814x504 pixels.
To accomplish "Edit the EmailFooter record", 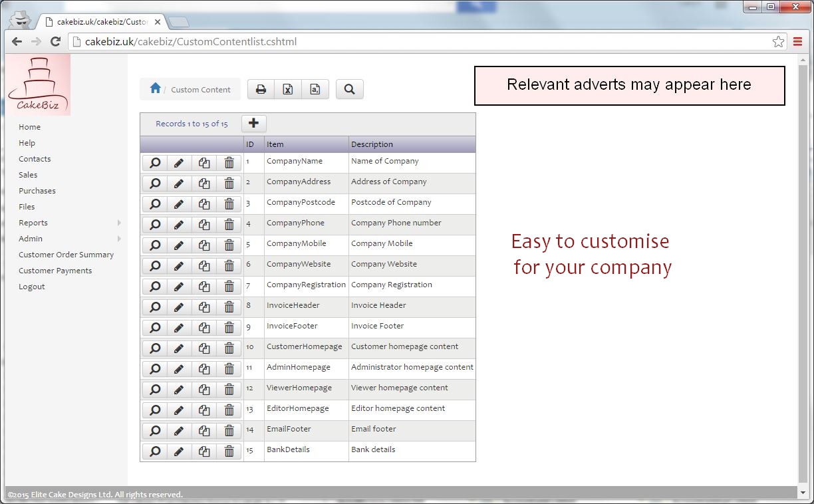I will point(178,430).
